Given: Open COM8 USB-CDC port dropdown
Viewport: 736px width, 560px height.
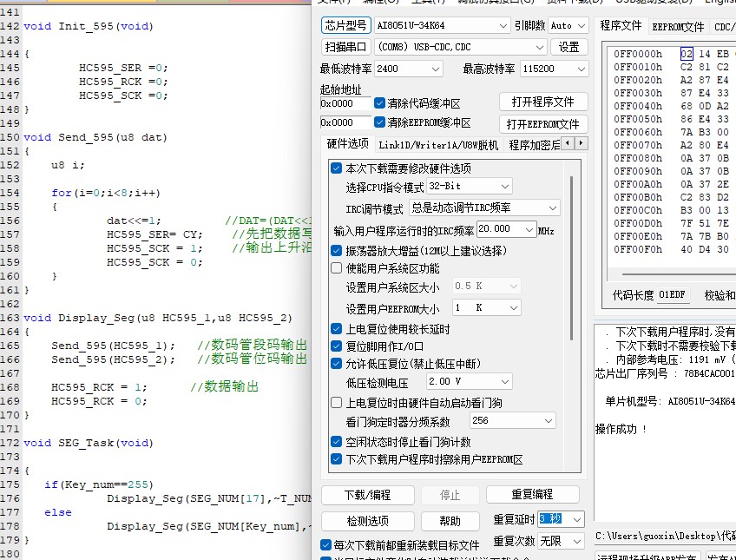Looking at the screenshot, I should pyautogui.click(x=460, y=47).
